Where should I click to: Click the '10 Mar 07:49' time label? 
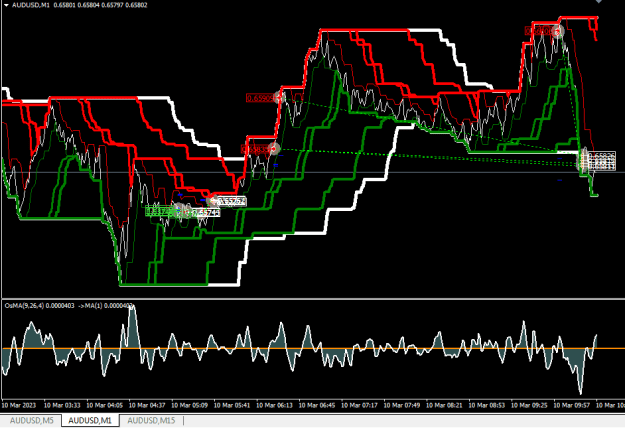click(x=402, y=405)
